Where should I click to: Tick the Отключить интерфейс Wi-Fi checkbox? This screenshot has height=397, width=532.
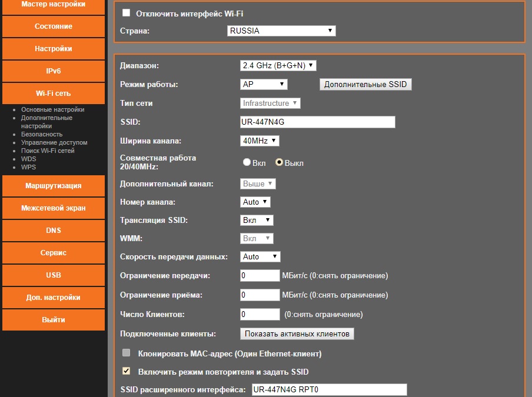[126, 13]
